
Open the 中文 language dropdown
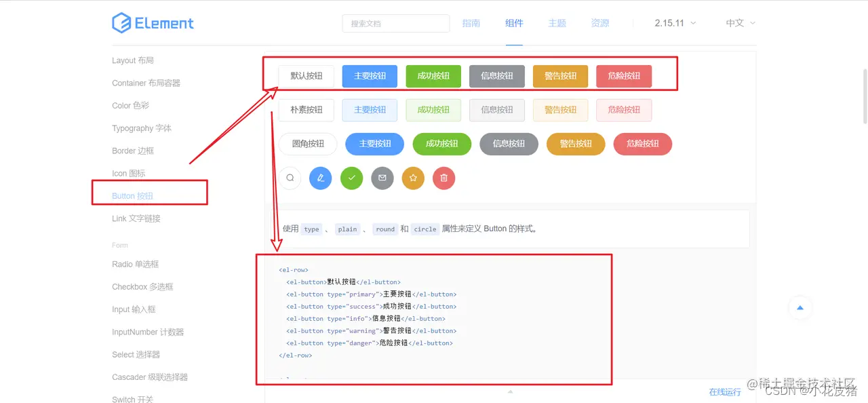click(741, 23)
